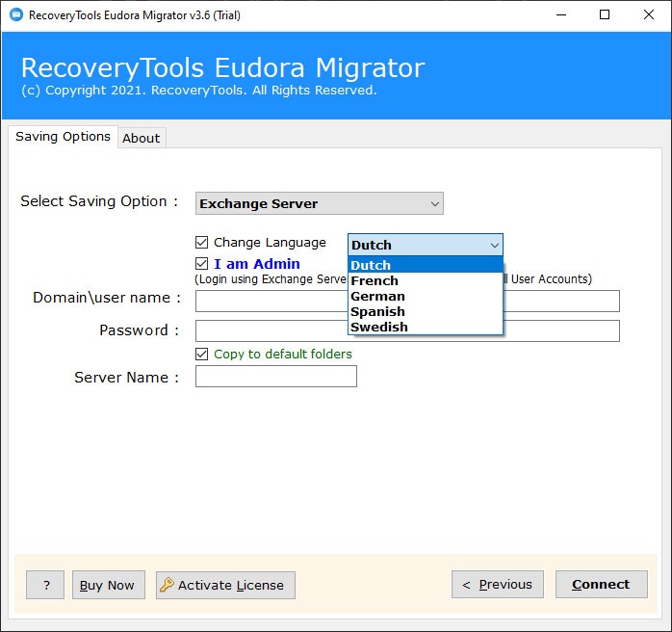Choose Dutch from the language list
This screenshot has height=632, width=672.
coord(426,265)
